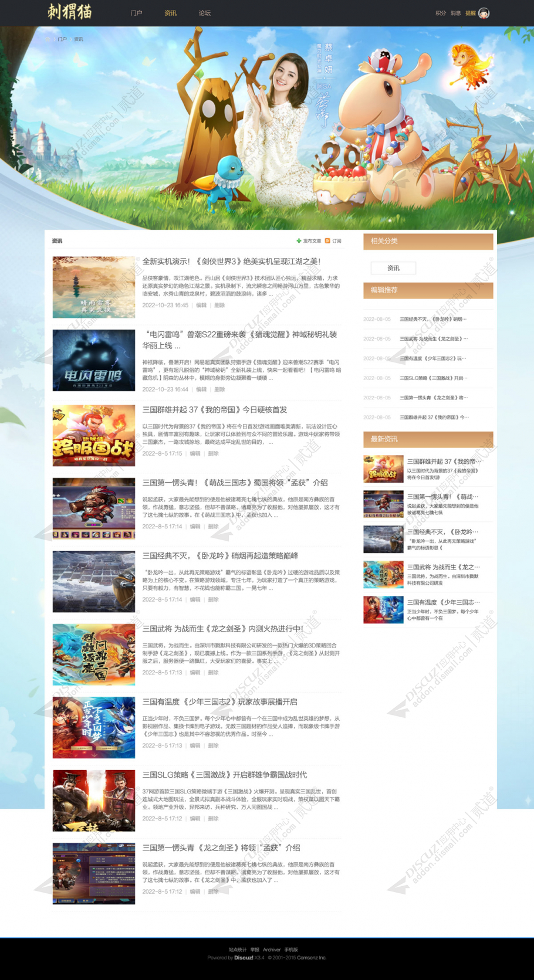The image size is (534, 980).
Task: Click 发布文章 publish article link
Action: click(312, 241)
